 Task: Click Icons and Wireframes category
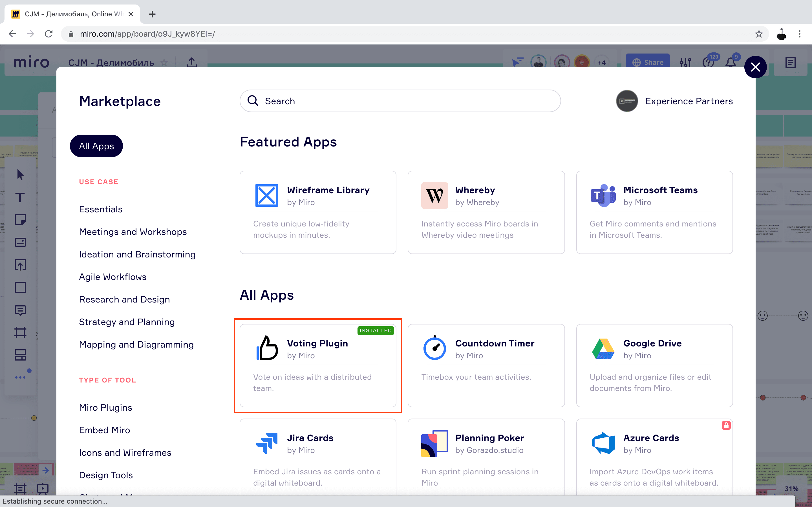(125, 452)
